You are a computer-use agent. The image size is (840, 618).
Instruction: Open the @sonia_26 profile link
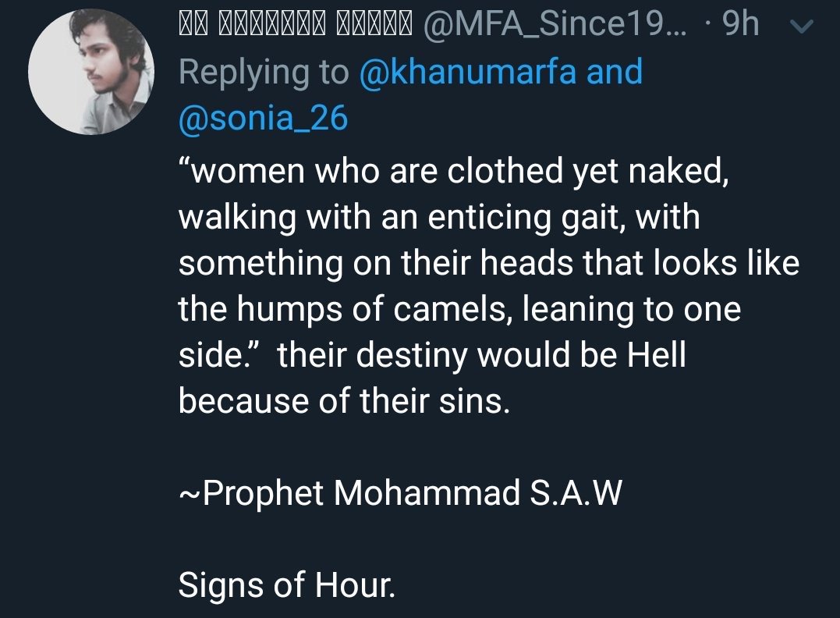click(263, 119)
